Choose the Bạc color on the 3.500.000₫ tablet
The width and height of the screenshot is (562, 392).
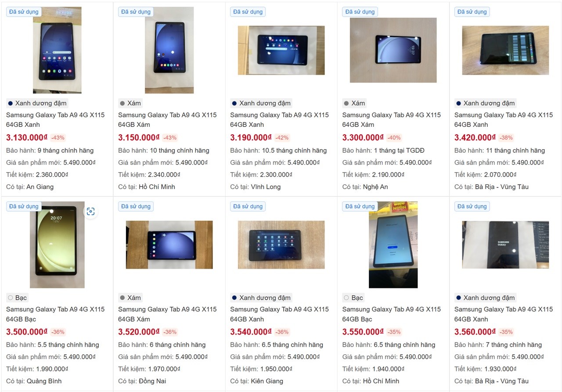pos(18,298)
